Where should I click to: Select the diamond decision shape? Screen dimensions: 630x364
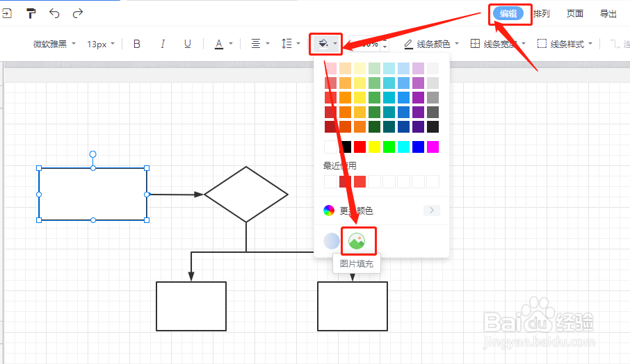(246, 195)
